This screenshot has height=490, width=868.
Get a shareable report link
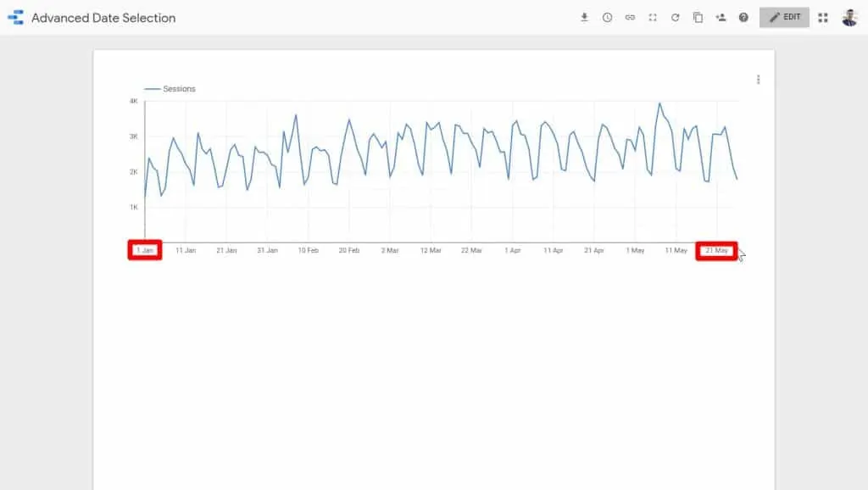coord(630,17)
